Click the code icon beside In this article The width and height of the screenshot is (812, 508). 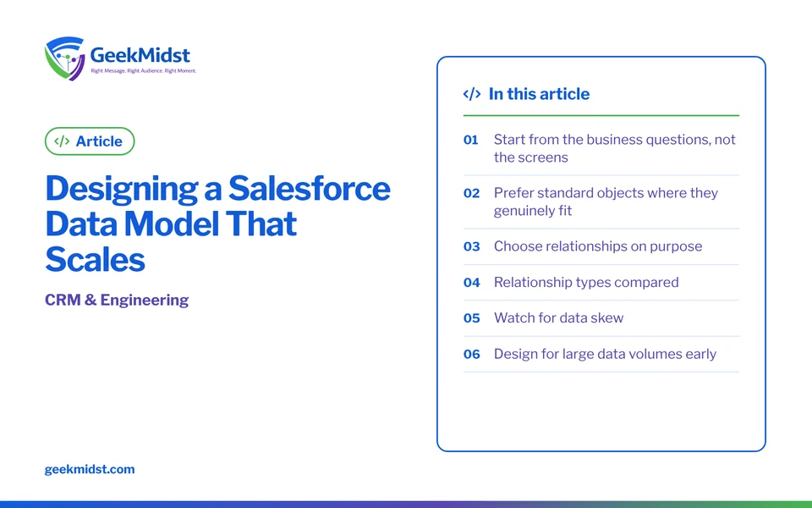click(472, 94)
